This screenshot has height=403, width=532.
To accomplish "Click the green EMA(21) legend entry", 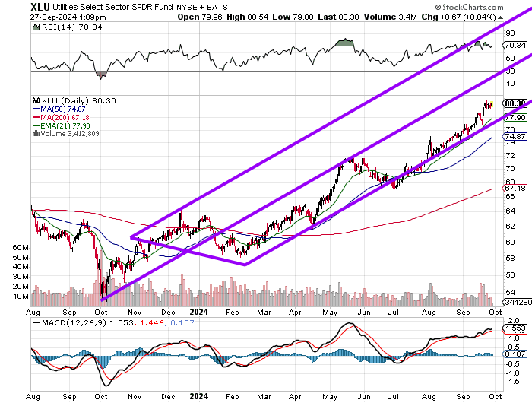I will (x=62, y=125).
